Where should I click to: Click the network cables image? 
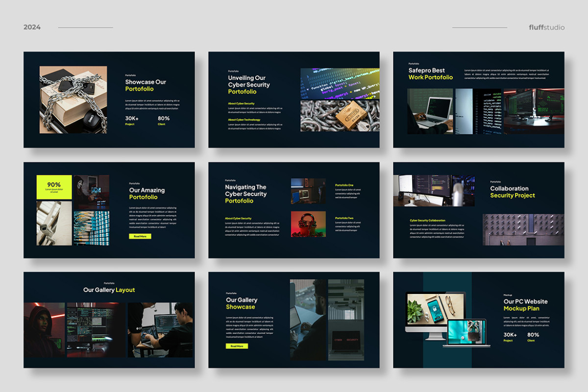click(x=91, y=228)
